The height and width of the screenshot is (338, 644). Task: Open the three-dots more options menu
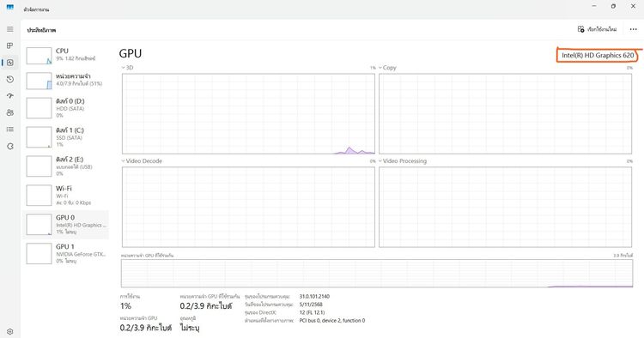[634, 29]
